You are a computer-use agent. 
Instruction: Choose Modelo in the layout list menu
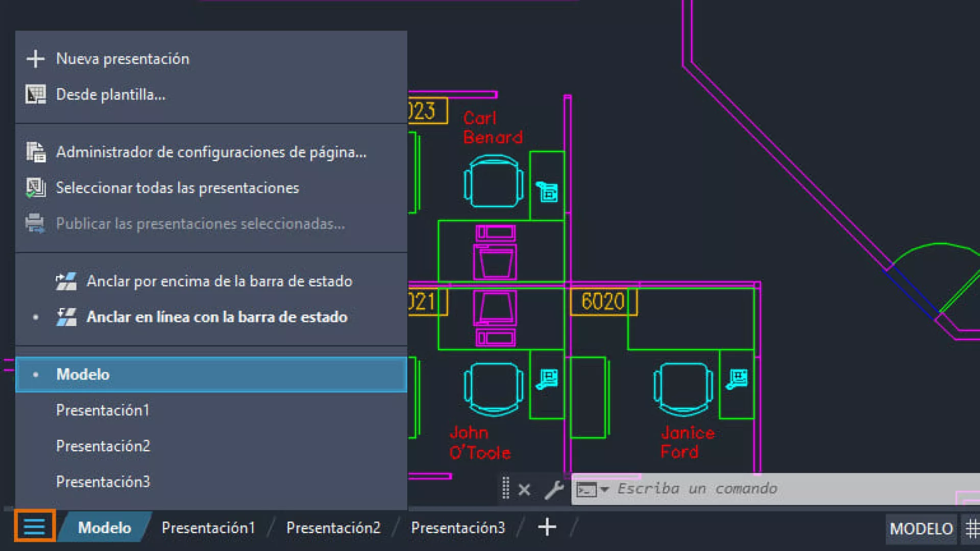(x=83, y=374)
